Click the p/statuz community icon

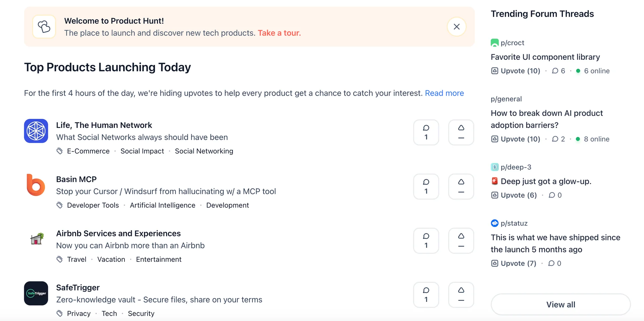tap(494, 223)
